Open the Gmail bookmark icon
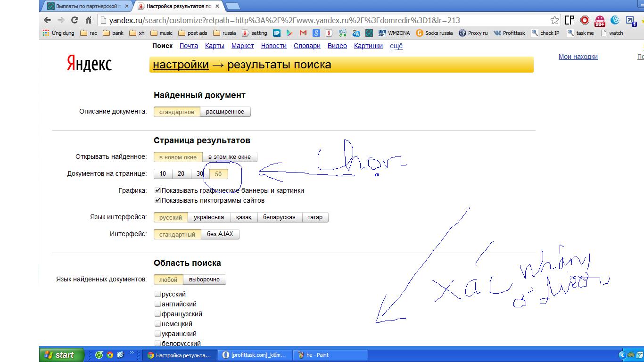 point(303,33)
